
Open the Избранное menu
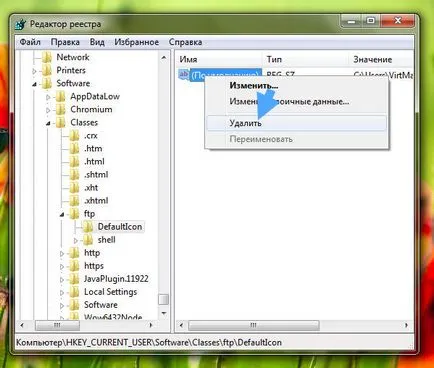(x=136, y=42)
